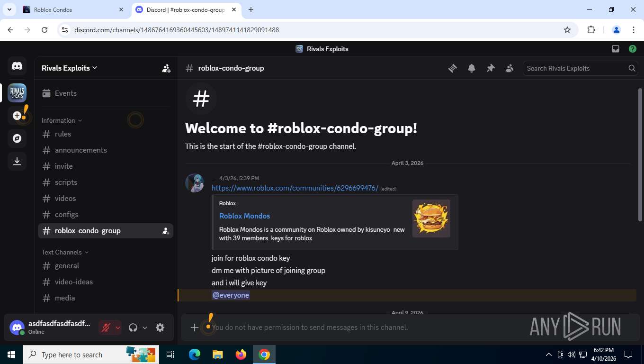Image resolution: width=644 pixels, height=364 pixels.
Task: Open microphone input options dropdown arrow
Action: (118, 328)
